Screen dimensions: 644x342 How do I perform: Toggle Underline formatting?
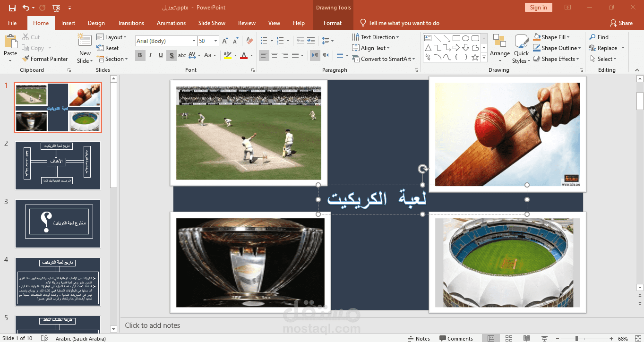(x=161, y=55)
